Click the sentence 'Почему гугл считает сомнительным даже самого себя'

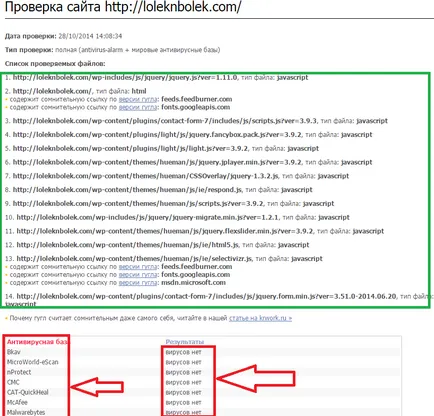click(91, 318)
